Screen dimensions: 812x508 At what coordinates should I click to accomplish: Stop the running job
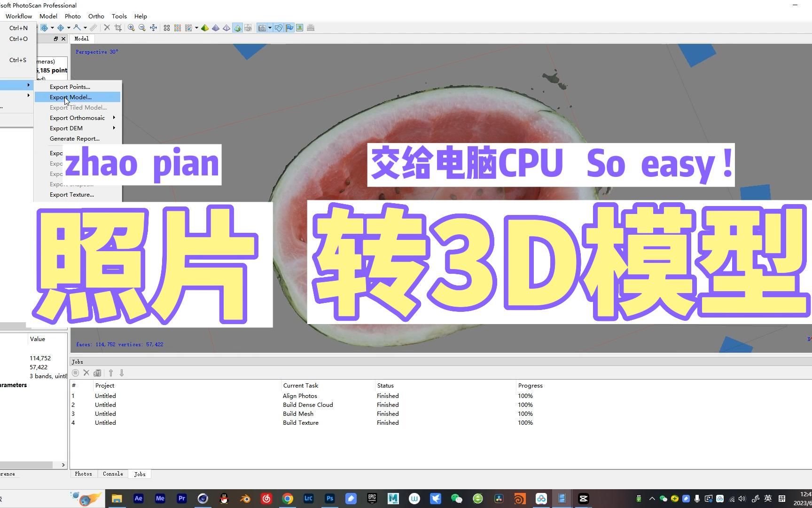click(76, 373)
